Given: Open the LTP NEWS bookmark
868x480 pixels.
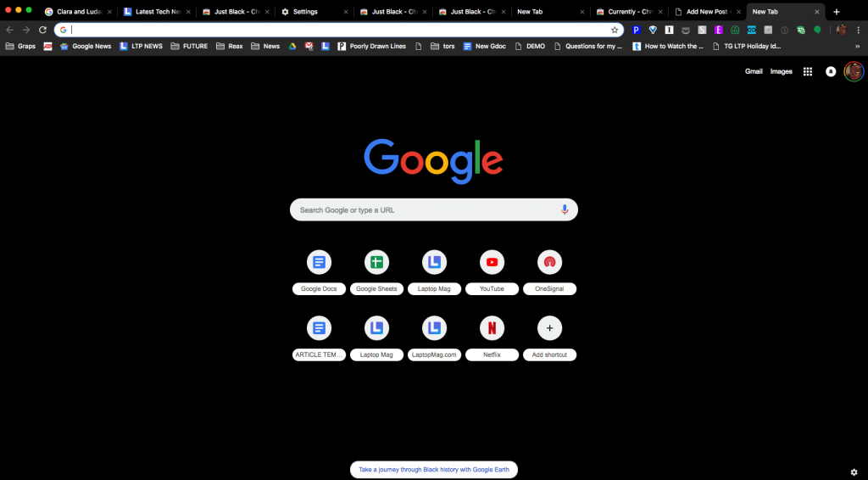Looking at the screenshot, I should click(142, 47).
